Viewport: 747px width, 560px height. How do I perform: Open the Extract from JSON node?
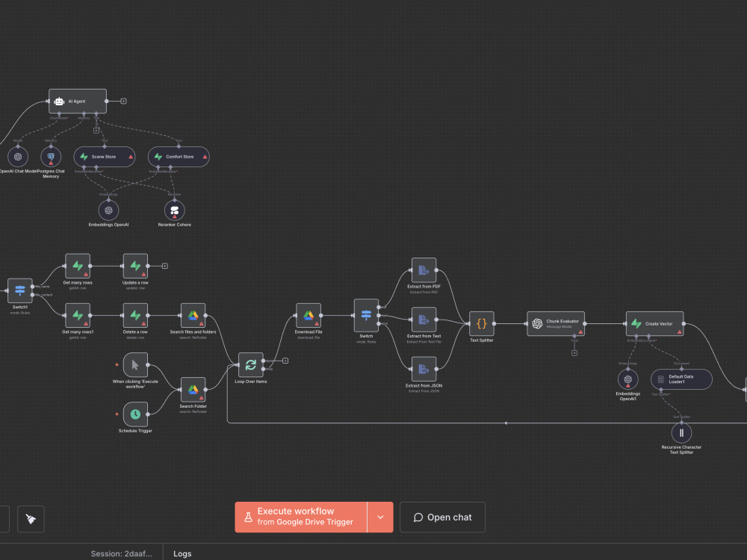(x=424, y=369)
